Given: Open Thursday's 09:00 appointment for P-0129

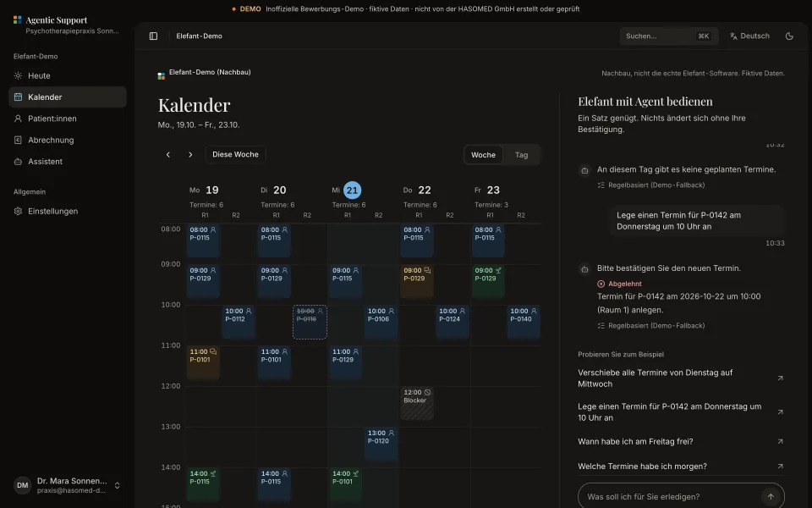Looking at the screenshot, I should coord(417,281).
